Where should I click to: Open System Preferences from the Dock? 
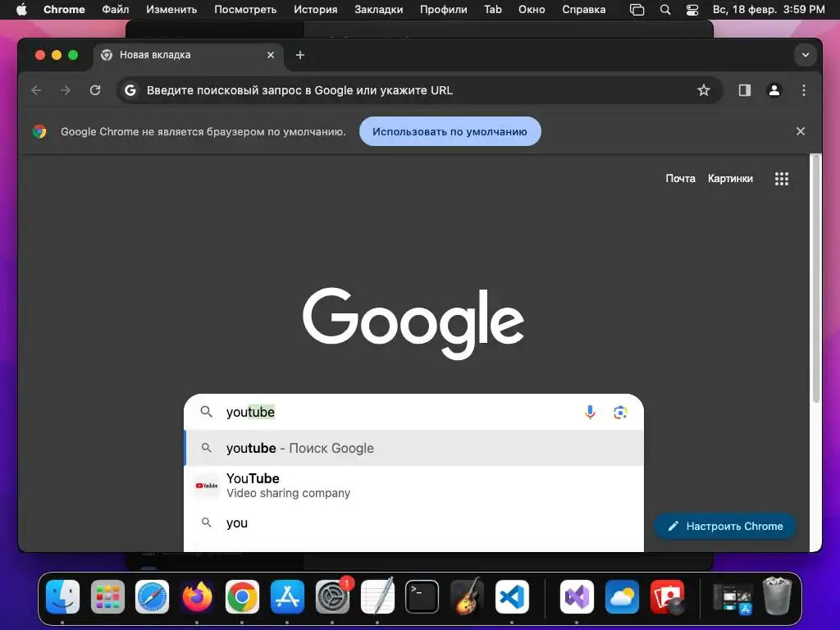332,597
